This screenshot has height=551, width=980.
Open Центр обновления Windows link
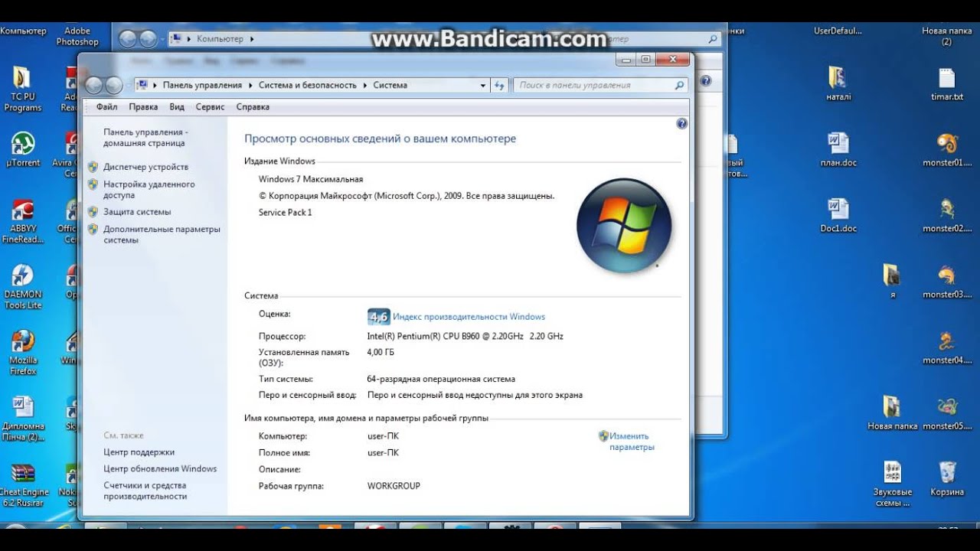[160, 469]
